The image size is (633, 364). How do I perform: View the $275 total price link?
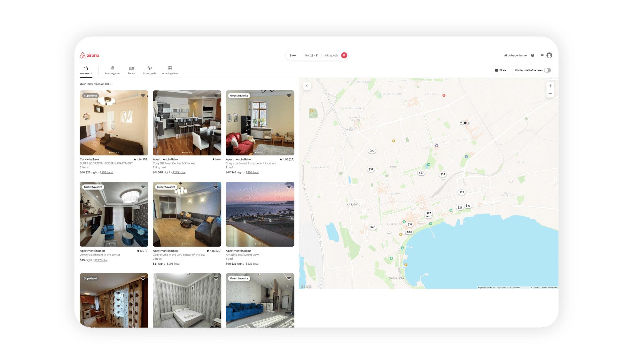coord(179,172)
